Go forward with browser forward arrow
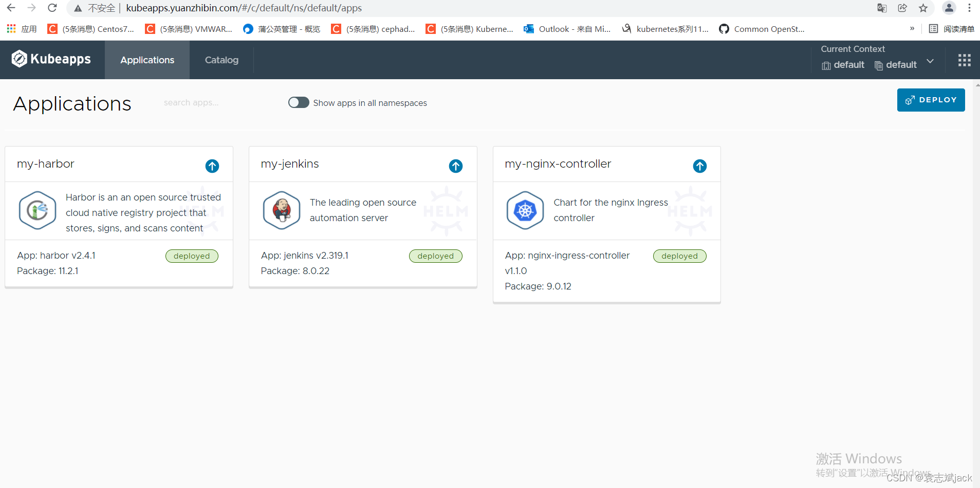Image resolution: width=980 pixels, height=488 pixels. click(x=31, y=8)
